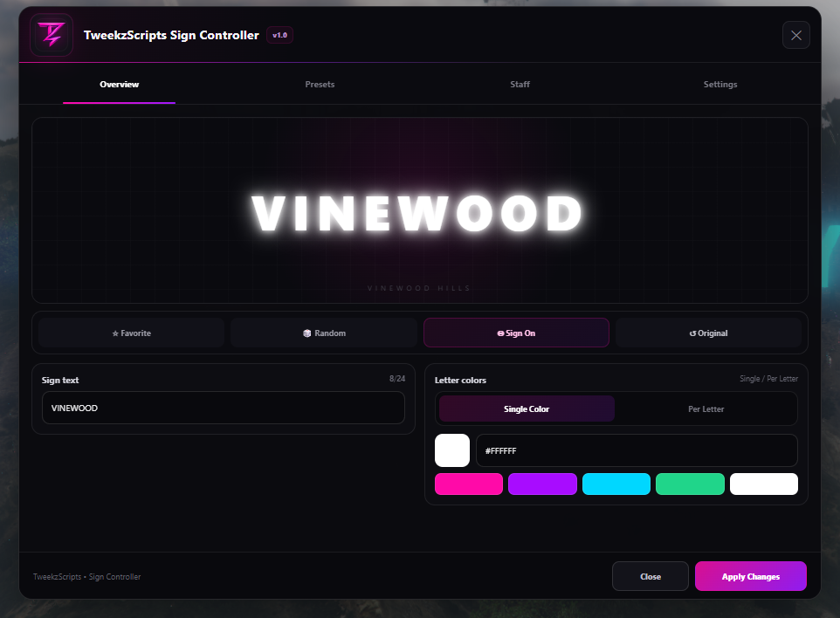Click the Single / Per Letter hint text

click(x=768, y=379)
